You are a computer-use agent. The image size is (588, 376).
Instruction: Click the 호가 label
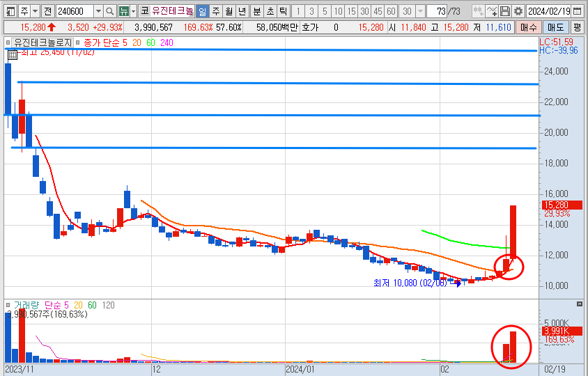(310, 27)
